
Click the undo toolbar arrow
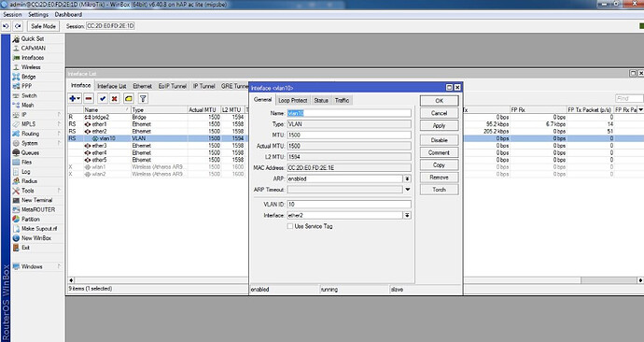click(x=7, y=26)
